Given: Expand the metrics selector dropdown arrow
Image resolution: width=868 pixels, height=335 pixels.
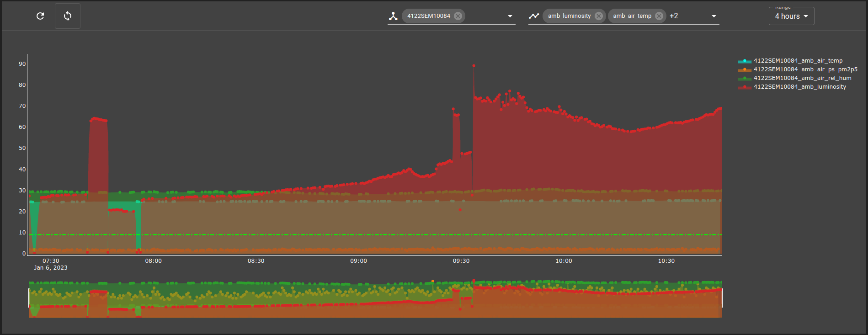Looking at the screenshot, I should (x=714, y=16).
